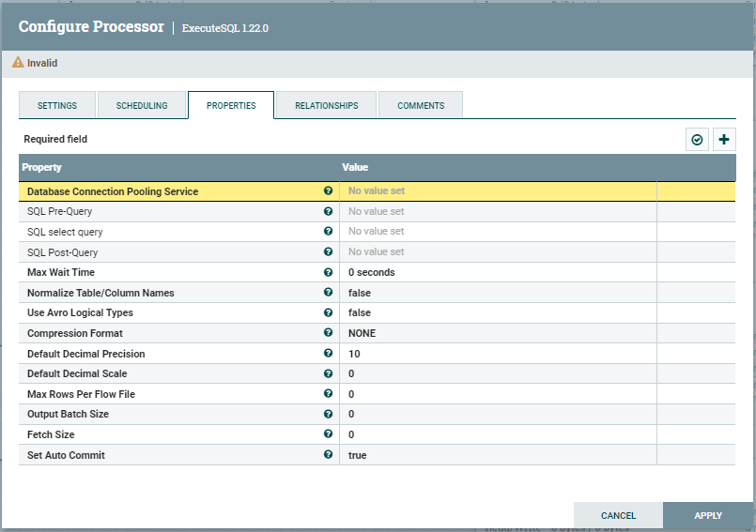The image size is (756, 532).
Task: Change Compression Format NONE value
Action: [498, 333]
